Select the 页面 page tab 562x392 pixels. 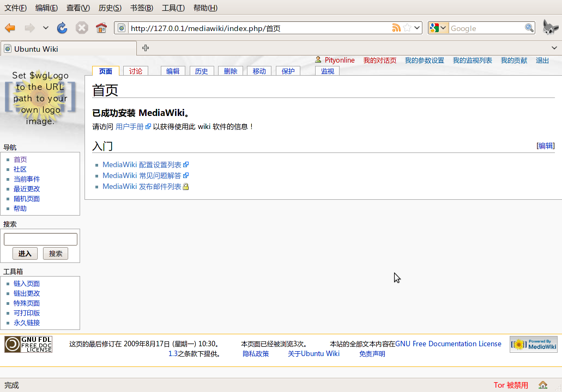tap(106, 71)
